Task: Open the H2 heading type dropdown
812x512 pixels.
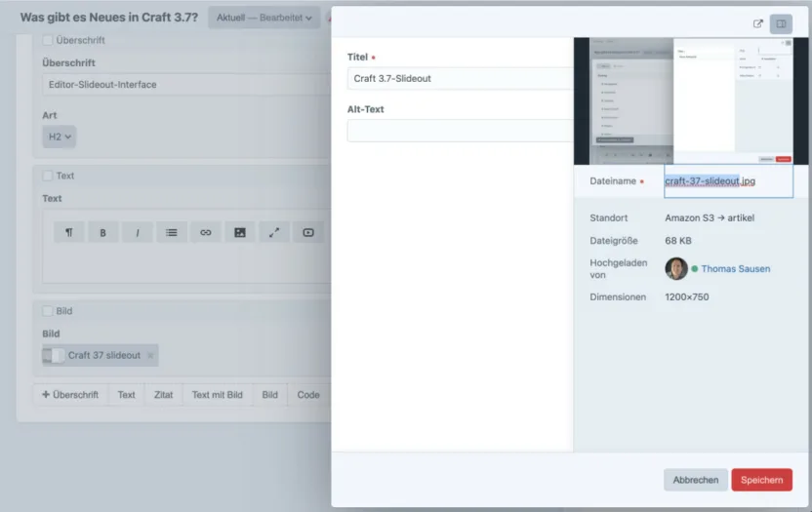Action: (59, 137)
